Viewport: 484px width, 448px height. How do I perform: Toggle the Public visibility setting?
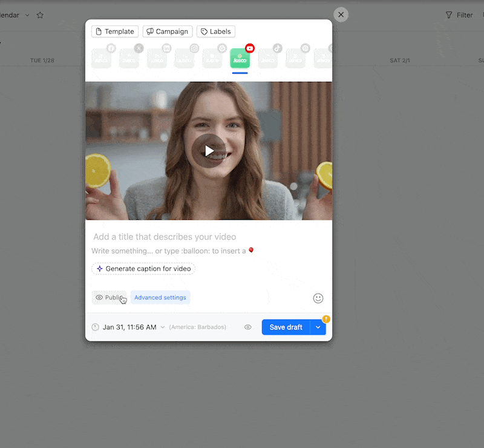click(x=110, y=297)
